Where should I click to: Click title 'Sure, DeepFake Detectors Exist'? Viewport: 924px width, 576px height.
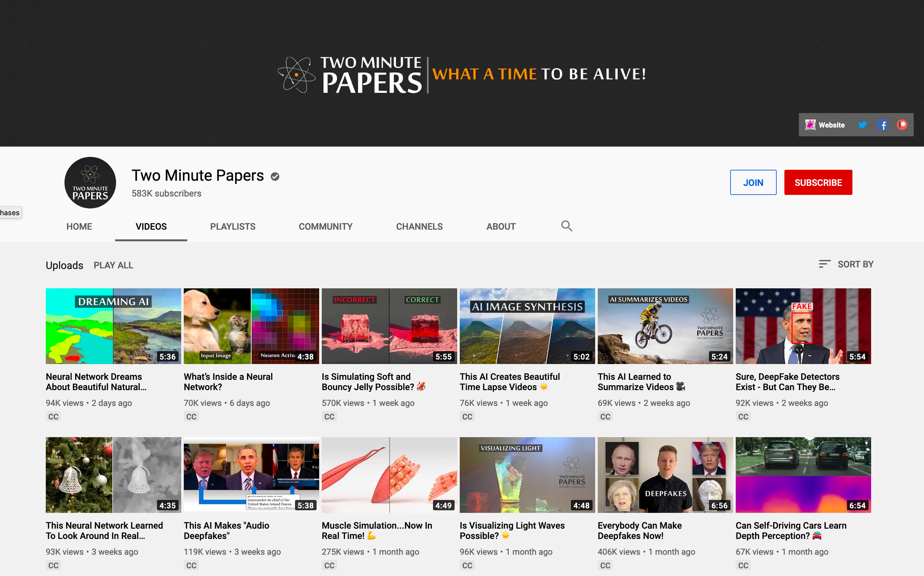[x=788, y=382]
